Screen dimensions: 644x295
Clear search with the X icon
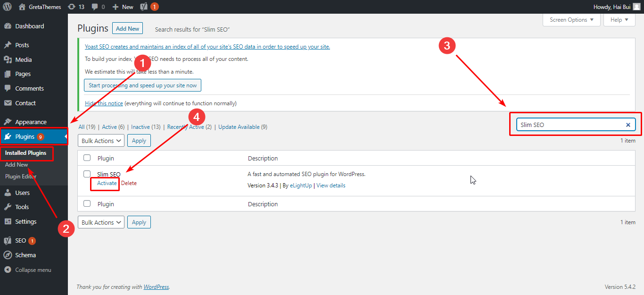[628, 125]
